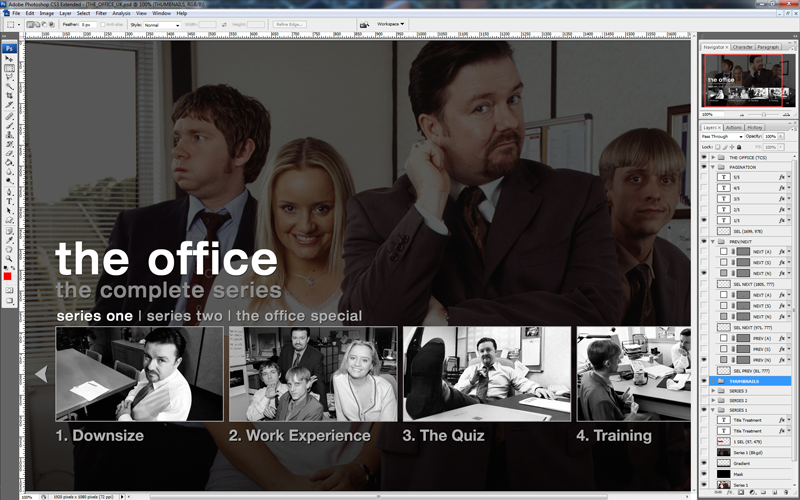Image resolution: width=800 pixels, height=500 pixels.
Task: Hide the 1/5 text layer
Action: click(704, 220)
